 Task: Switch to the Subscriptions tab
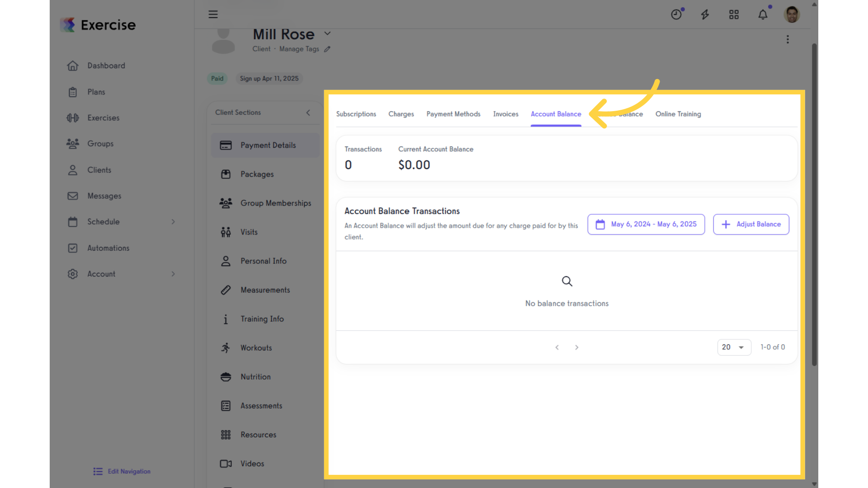pyautogui.click(x=356, y=114)
